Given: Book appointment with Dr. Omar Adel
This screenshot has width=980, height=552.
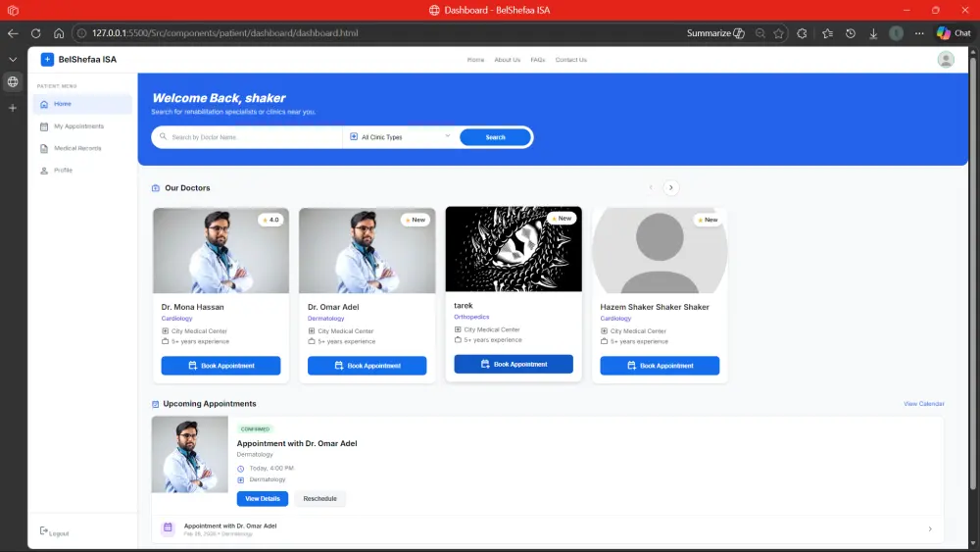Looking at the screenshot, I should click(367, 366).
